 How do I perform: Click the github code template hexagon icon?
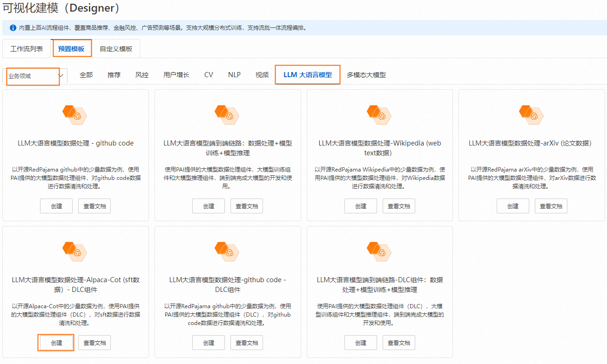pos(75,114)
